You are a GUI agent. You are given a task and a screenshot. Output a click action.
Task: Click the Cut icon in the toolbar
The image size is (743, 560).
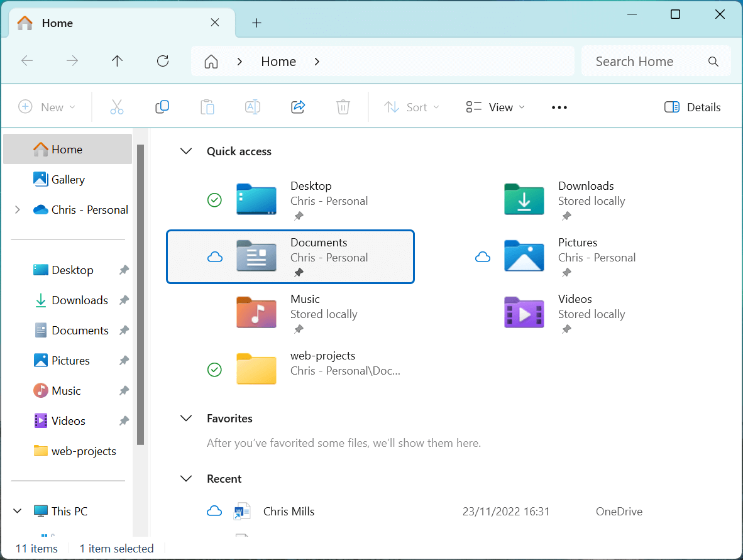click(x=117, y=107)
